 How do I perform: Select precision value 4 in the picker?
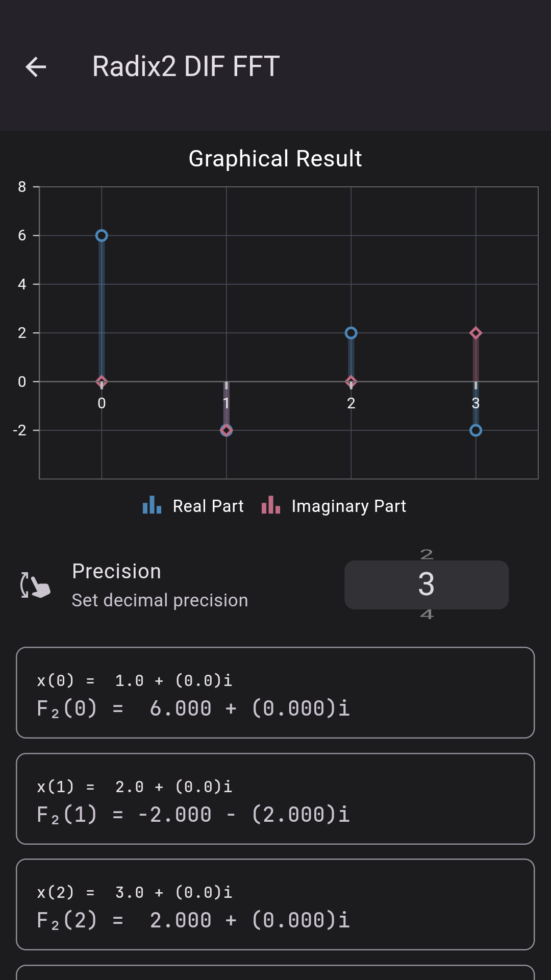(x=427, y=615)
